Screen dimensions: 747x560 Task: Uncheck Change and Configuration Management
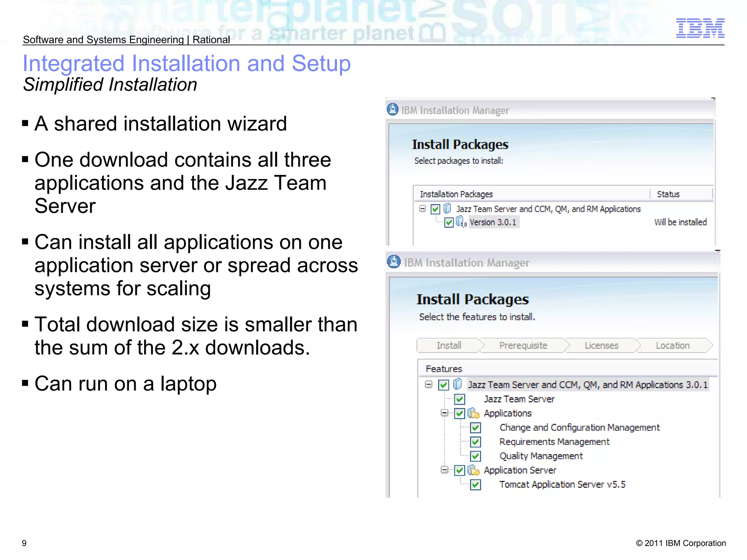tap(476, 428)
